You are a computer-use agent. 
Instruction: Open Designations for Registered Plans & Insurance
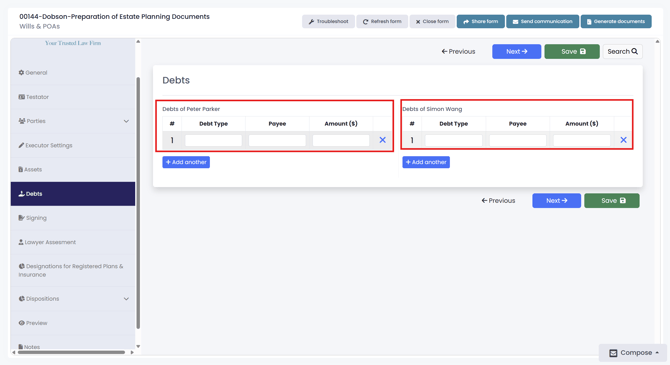click(73, 270)
